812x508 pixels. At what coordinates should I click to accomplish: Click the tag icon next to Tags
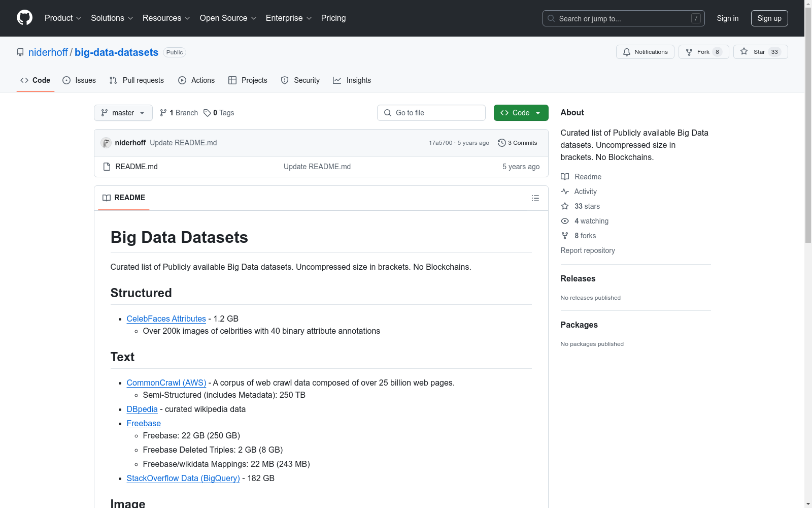207,113
